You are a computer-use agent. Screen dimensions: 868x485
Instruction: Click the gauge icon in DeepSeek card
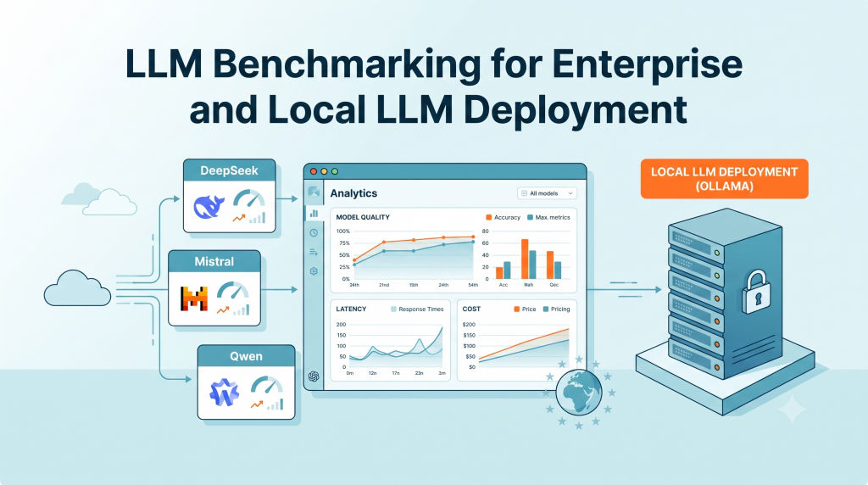point(248,199)
